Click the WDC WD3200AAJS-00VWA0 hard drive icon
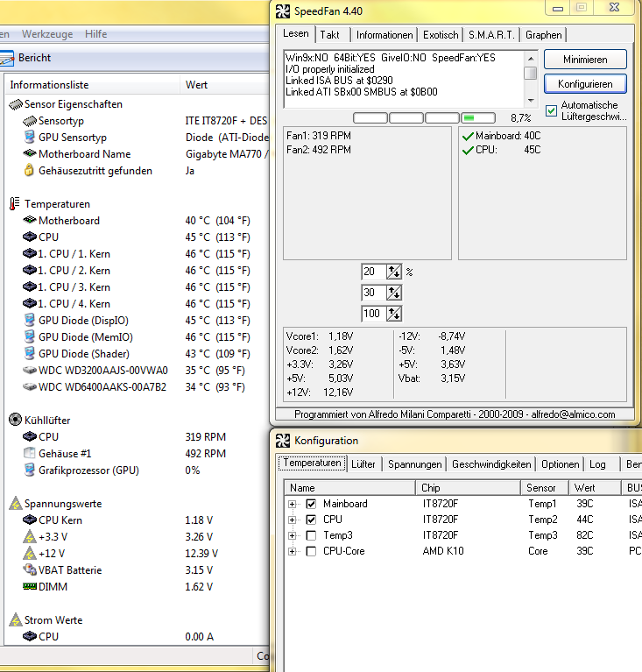The width and height of the screenshot is (642, 672). pos(30,370)
